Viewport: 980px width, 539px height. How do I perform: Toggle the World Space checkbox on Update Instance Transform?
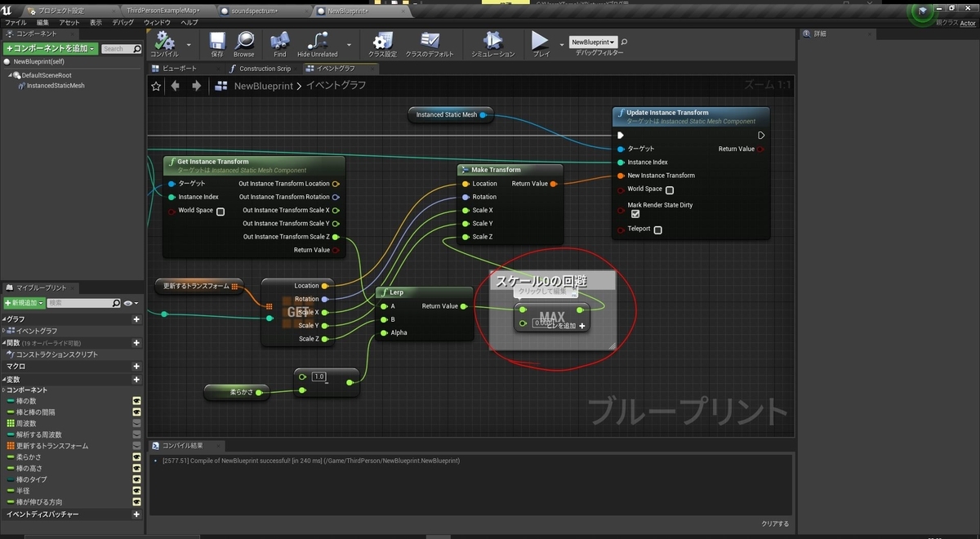click(670, 189)
